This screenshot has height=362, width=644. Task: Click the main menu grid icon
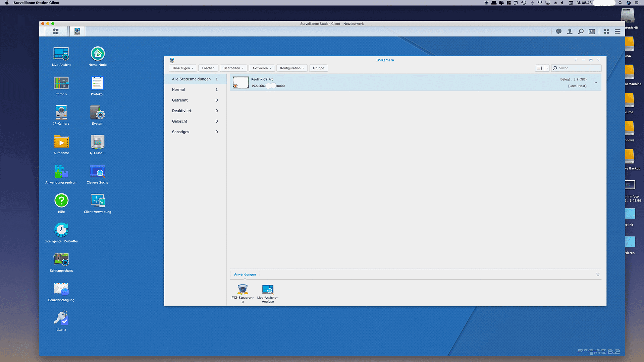click(56, 31)
